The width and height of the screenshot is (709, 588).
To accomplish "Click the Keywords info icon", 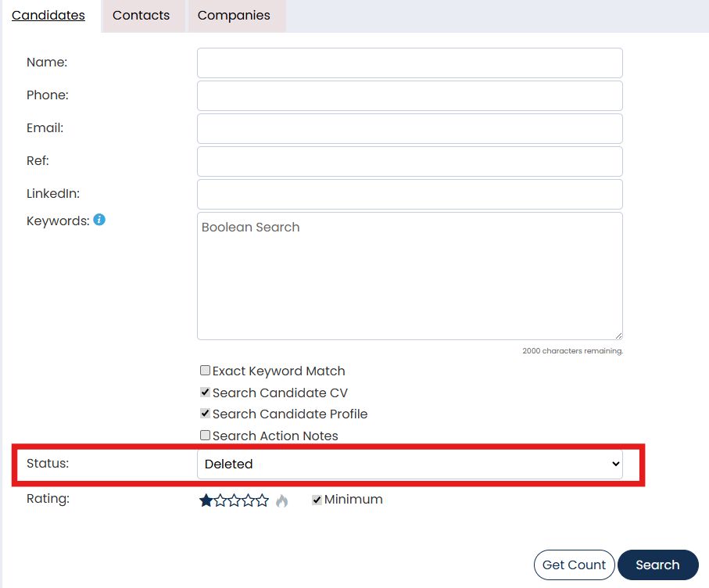I will pyautogui.click(x=99, y=220).
